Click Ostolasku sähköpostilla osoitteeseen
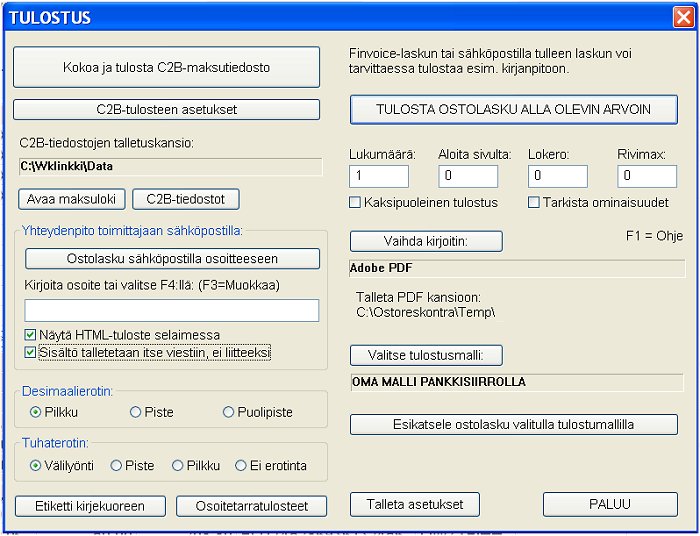The height and width of the screenshot is (536, 700). pyautogui.click(x=172, y=258)
